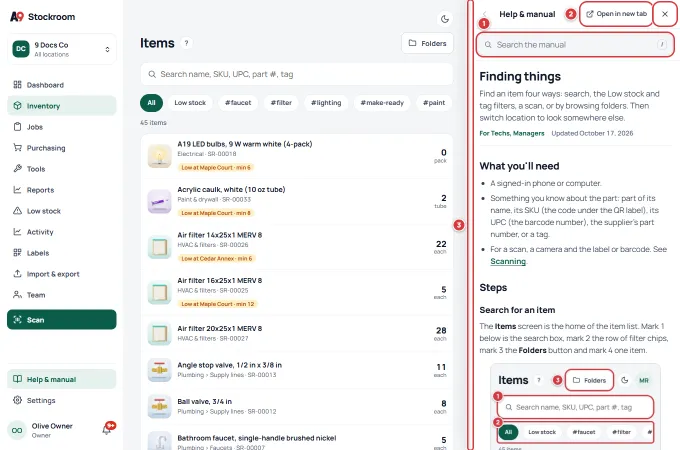Click the Activity line graph icon
680x450 pixels.
17,232
